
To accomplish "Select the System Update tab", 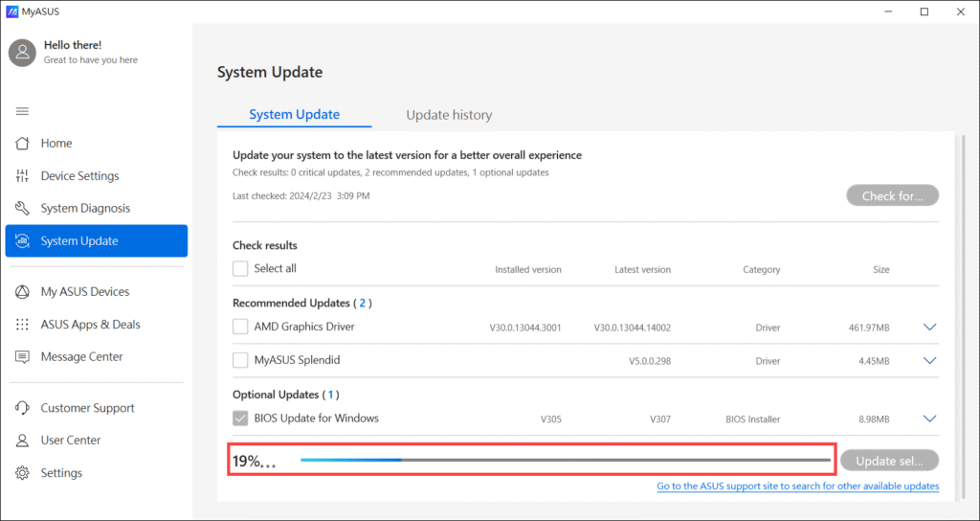I will click(x=294, y=115).
